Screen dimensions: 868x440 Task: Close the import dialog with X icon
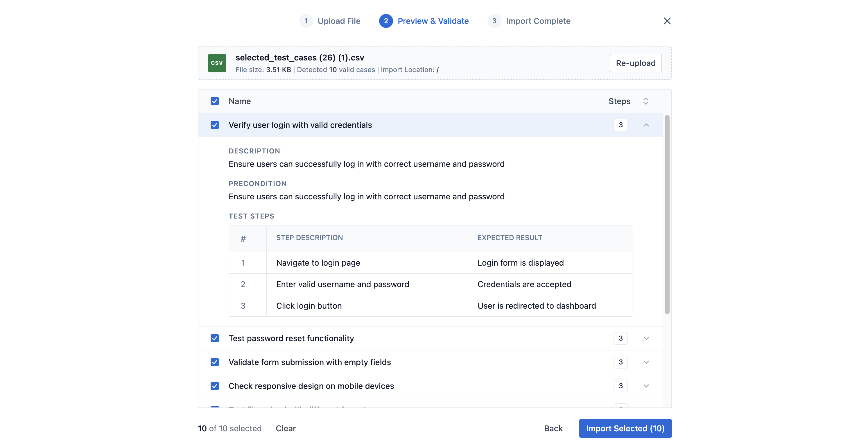point(667,21)
